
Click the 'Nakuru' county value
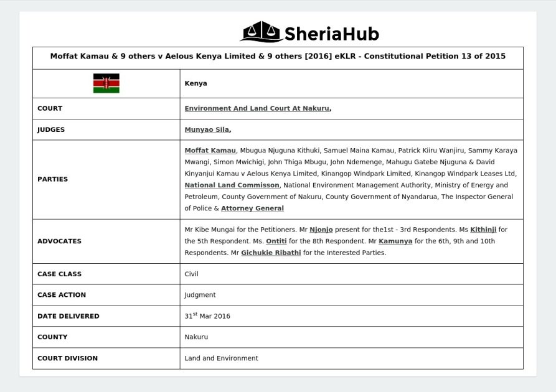(196, 337)
